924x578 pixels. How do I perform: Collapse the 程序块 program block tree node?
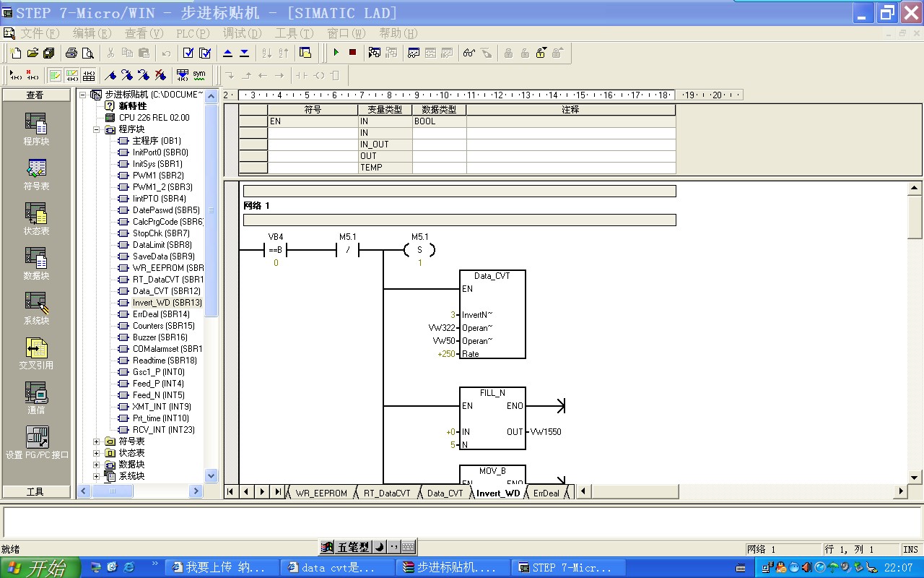coord(97,129)
